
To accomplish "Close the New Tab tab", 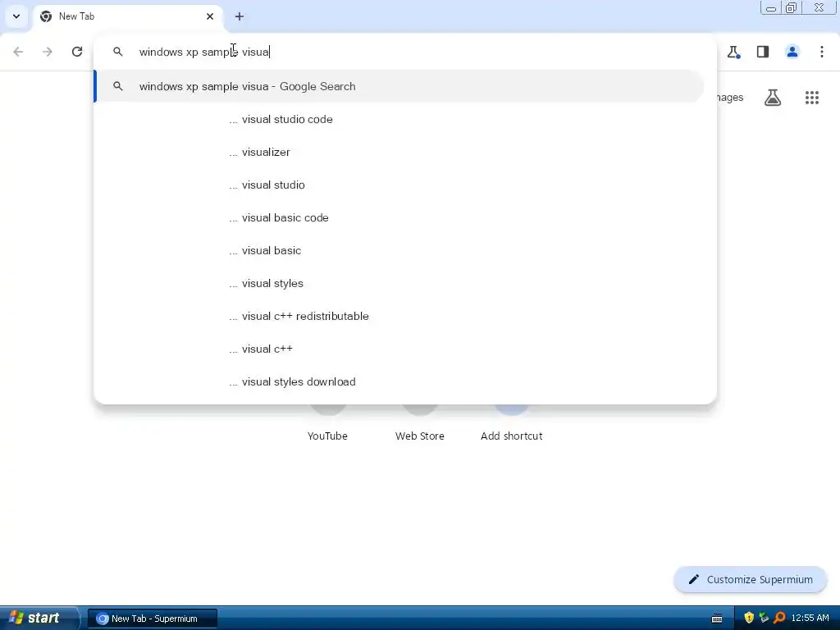I will click(210, 16).
